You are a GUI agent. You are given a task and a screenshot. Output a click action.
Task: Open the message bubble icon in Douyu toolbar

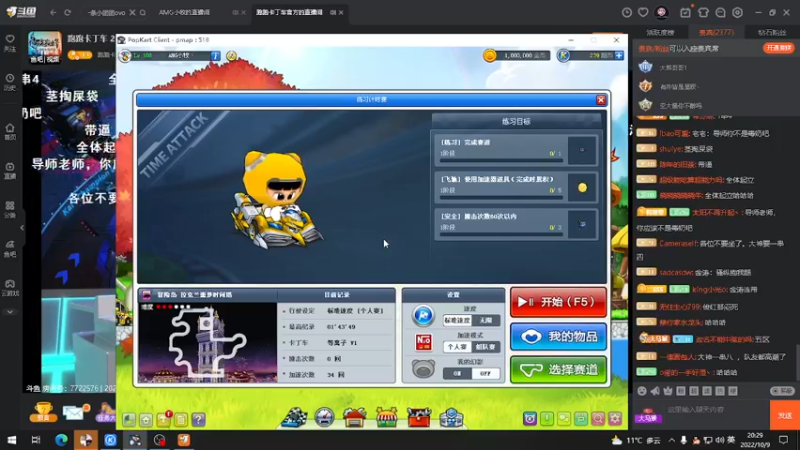tap(720, 12)
